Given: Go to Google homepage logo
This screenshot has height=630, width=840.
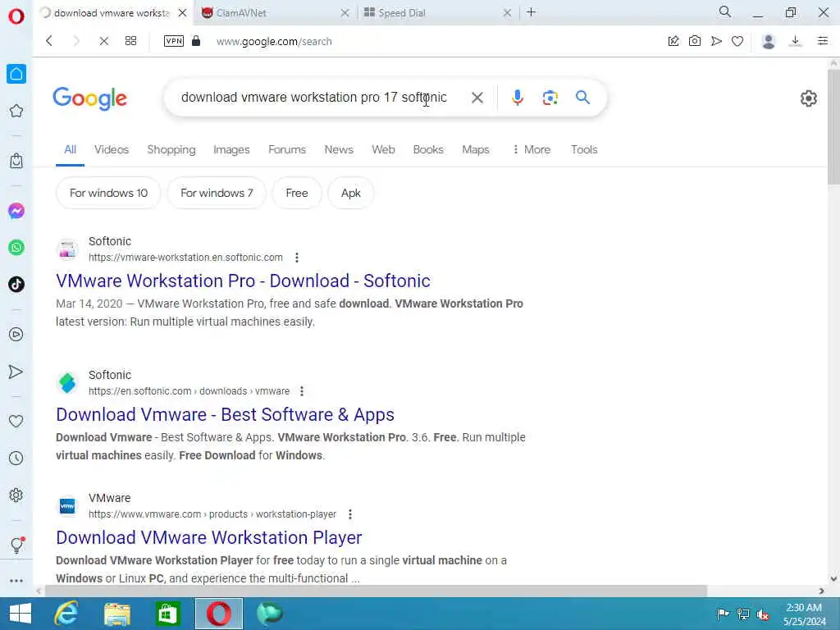Looking at the screenshot, I should coord(90,98).
